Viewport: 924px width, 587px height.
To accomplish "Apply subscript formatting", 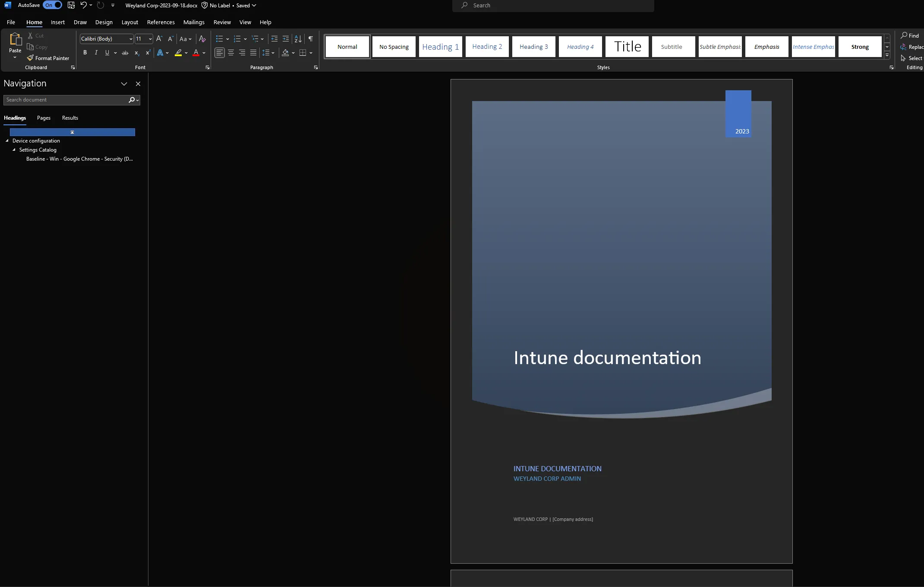I will (137, 53).
